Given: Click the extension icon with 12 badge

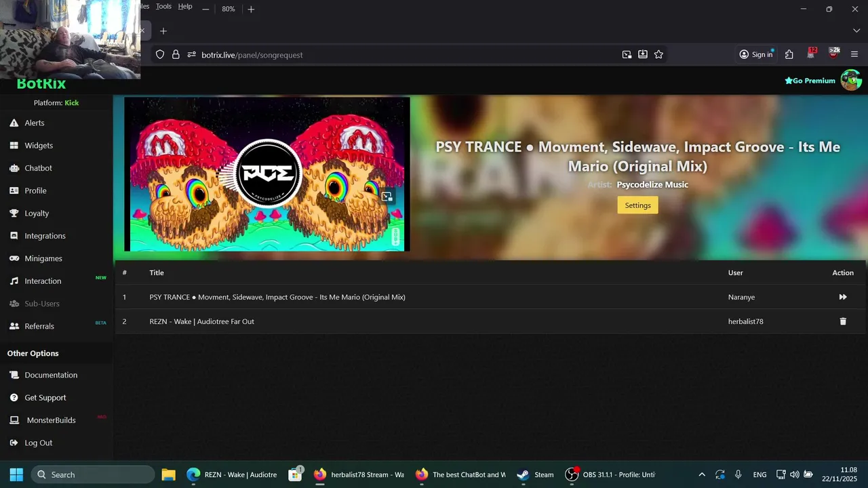Looking at the screenshot, I should (x=812, y=54).
